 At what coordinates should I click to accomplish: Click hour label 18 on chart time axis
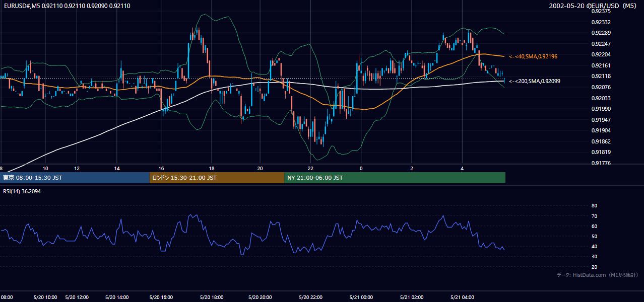(212, 168)
